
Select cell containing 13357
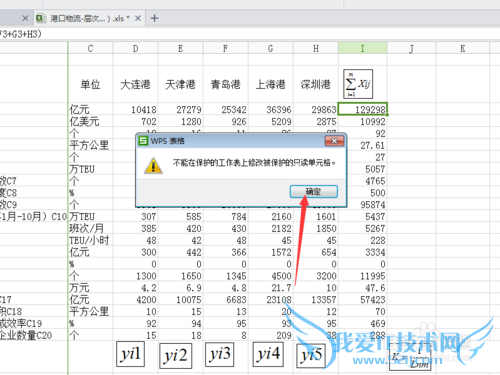click(316, 300)
